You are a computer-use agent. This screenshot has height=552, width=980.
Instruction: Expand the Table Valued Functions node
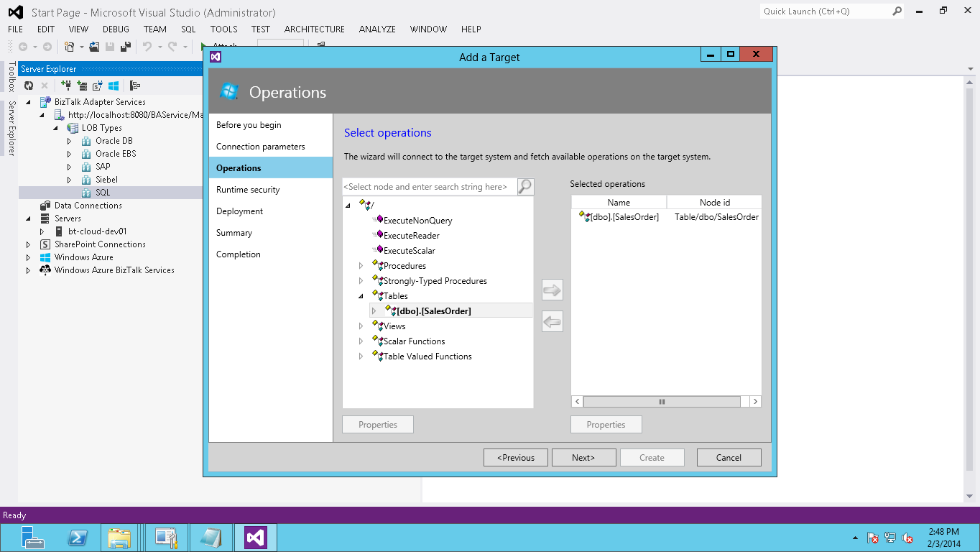coord(361,356)
